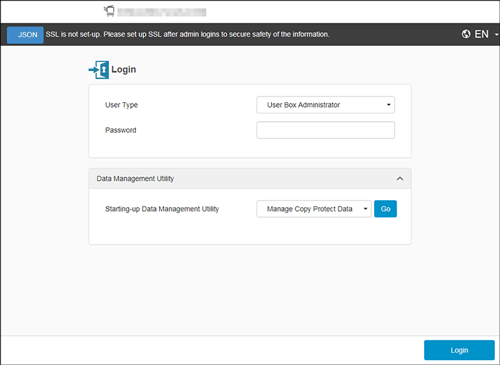Screen dimensions: 500x365
Task: Click the Login page heading
Action: 124,69
